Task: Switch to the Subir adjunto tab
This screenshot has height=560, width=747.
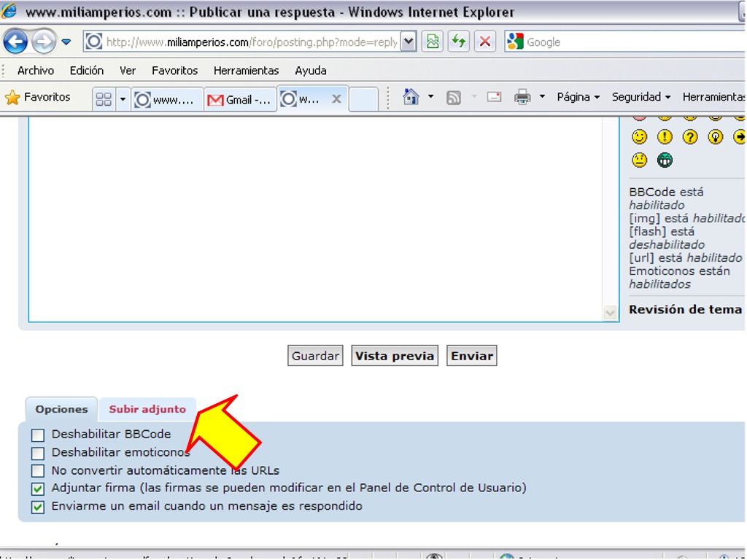Action: (x=147, y=409)
